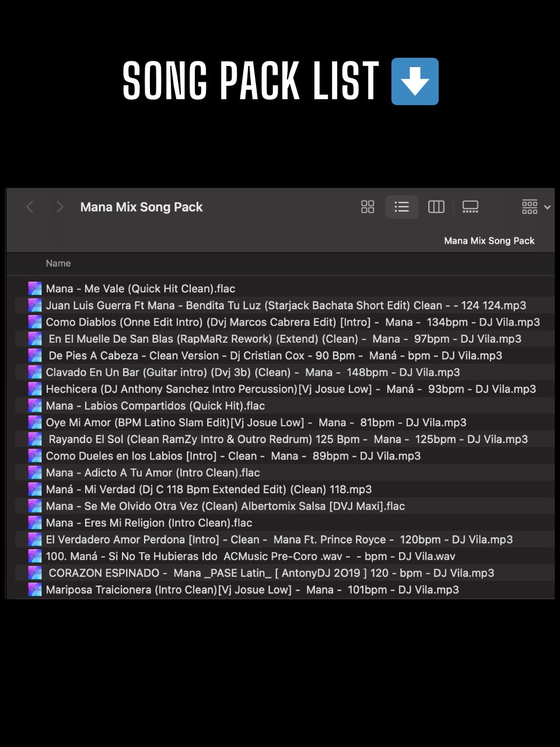The width and height of the screenshot is (560, 747).
Task: Go forward with the Finder forward arrow
Action: click(x=60, y=207)
